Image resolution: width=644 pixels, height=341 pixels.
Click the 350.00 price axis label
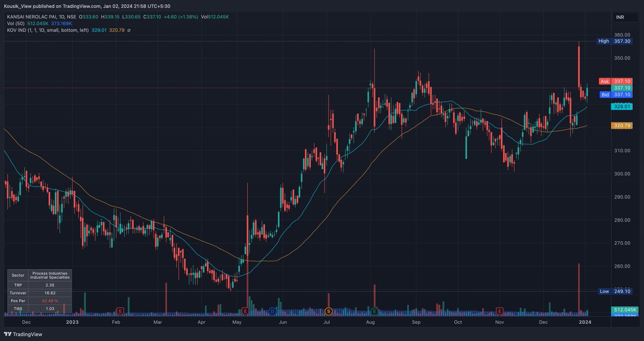(x=622, y=58)
